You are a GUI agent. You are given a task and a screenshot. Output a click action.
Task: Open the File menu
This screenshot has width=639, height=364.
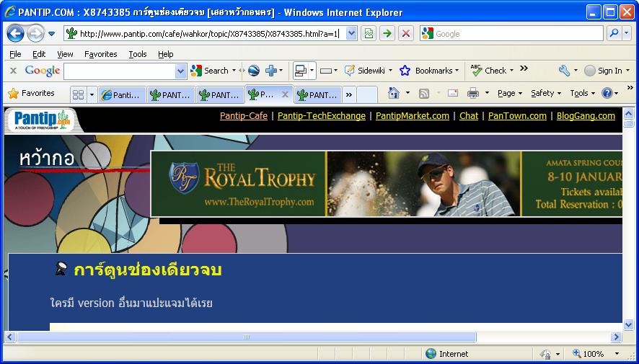pos(15,54)
